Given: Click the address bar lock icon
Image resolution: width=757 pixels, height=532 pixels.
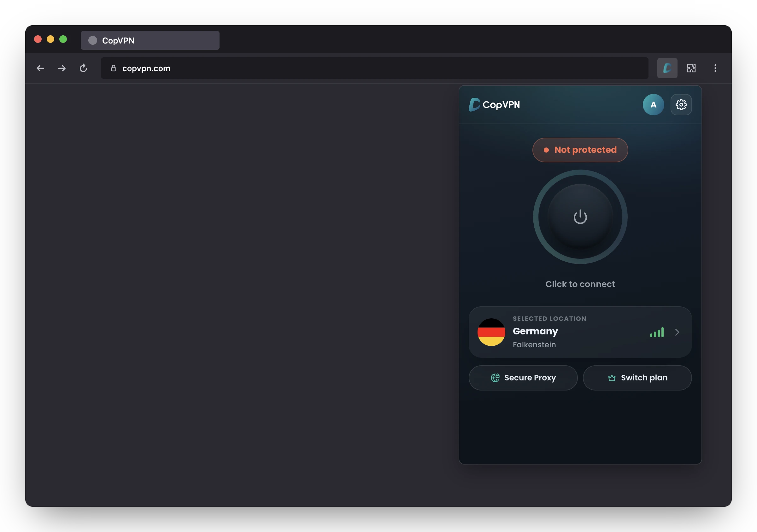Looking at the screenshot, I should point(114,68).
